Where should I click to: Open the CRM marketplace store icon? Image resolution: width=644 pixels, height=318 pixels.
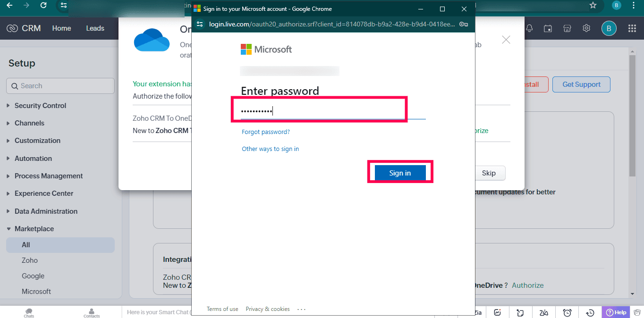(x=567, y=28)
